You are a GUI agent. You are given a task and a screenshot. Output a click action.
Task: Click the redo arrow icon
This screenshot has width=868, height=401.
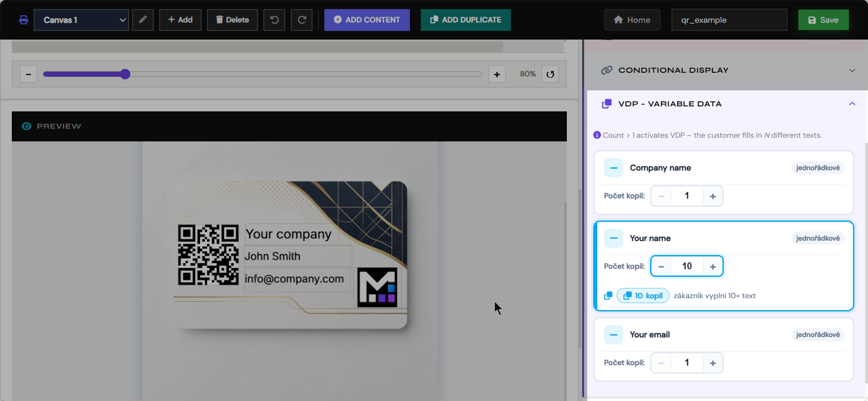click(x=302, y=20)
